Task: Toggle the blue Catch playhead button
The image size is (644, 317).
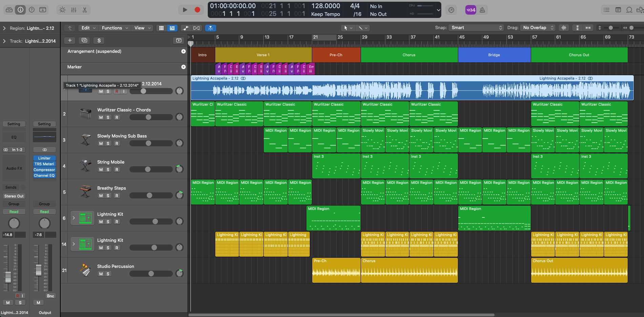Action: coord(210,28)
